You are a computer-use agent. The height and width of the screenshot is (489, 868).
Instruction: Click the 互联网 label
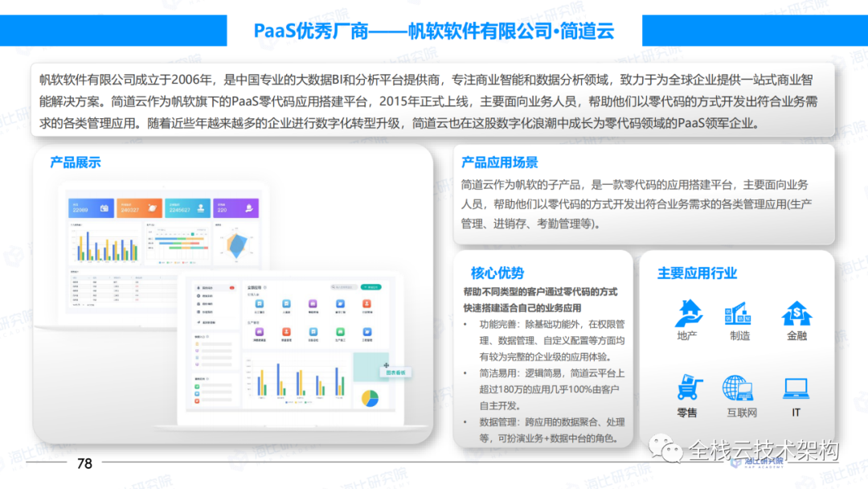point(742,413)
